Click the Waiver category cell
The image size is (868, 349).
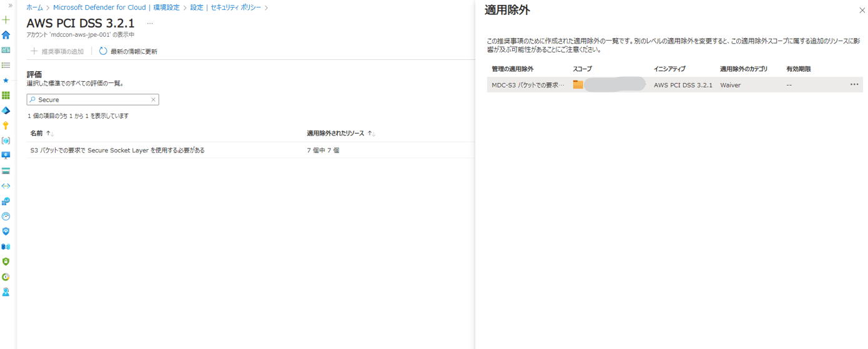[730, 85]
